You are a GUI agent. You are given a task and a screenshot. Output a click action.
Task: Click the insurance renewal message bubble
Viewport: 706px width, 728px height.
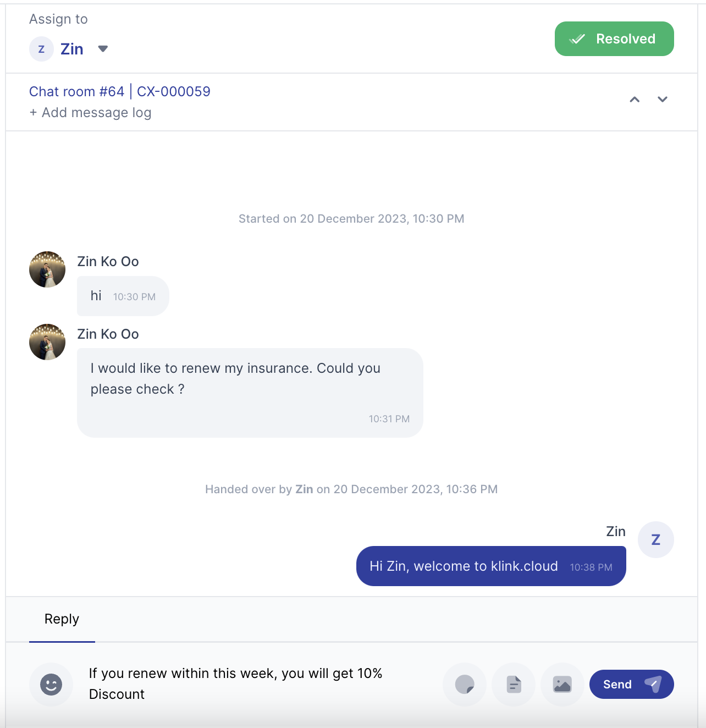tap(250, 392)
